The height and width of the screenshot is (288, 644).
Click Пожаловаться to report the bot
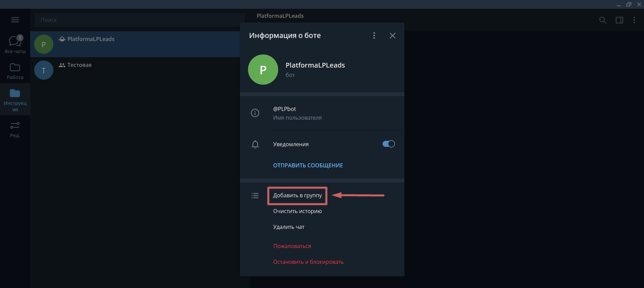pyautogui.click(x=292, y=246)
